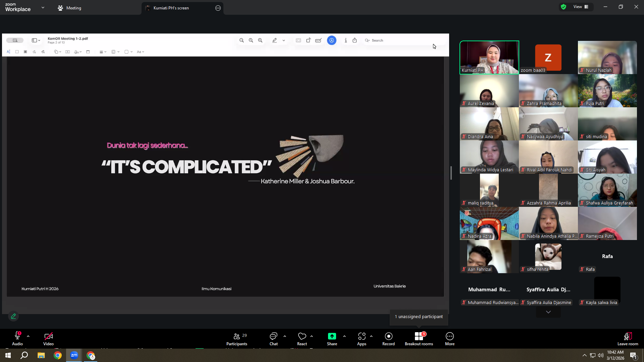Screen dimensions: 644x362
Task: Start recording with the Record button
Action: point(388,339)
